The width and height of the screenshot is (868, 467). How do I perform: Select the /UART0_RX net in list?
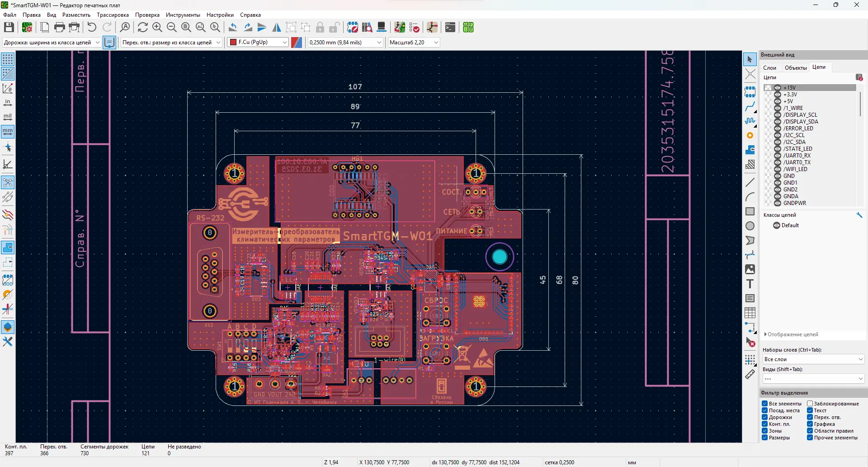[797, 156]
